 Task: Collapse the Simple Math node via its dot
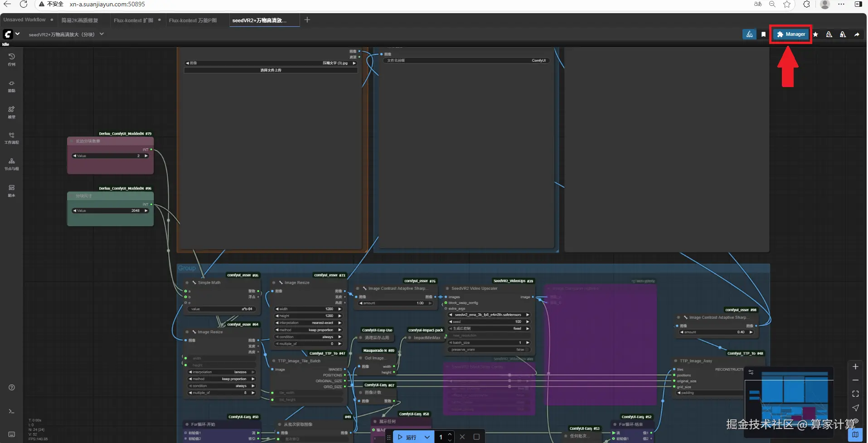pos(187,282)
